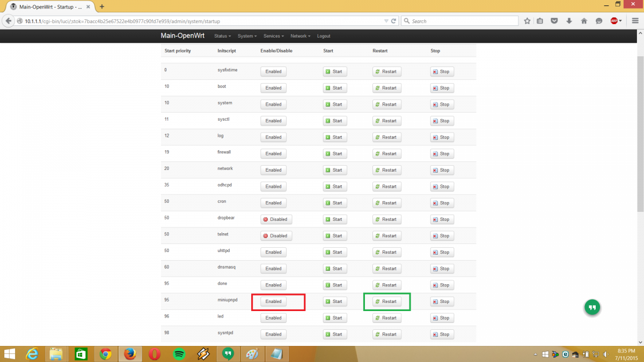This screenshot has width=644, height=362.
Task: Click the Pocket icon in Firefox toolbar
Action: coord(554,21)
